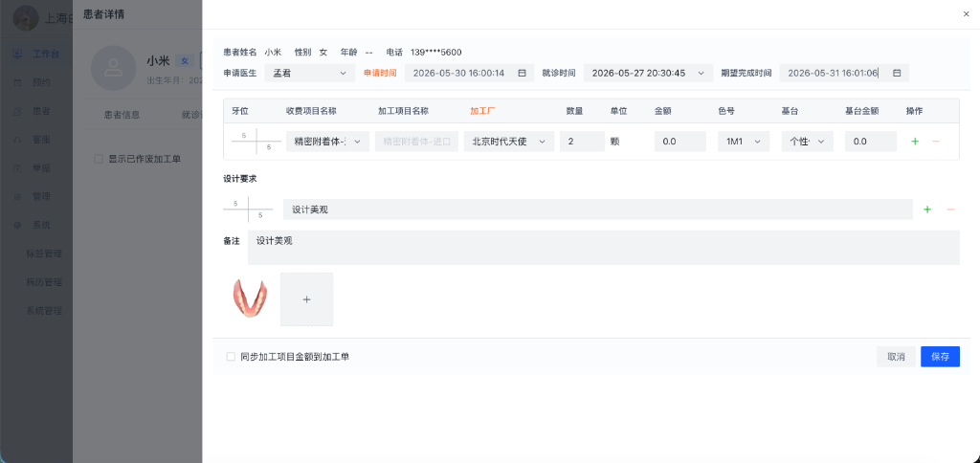Open 色号 dropdown showing 1M1
980x463 pixels.
click(744, 142)
